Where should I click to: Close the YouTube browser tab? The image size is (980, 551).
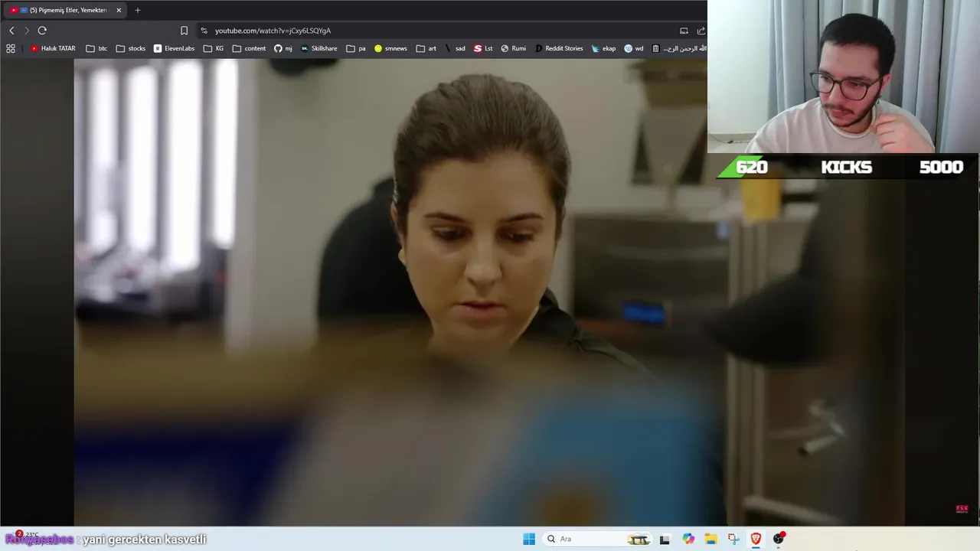119,10
